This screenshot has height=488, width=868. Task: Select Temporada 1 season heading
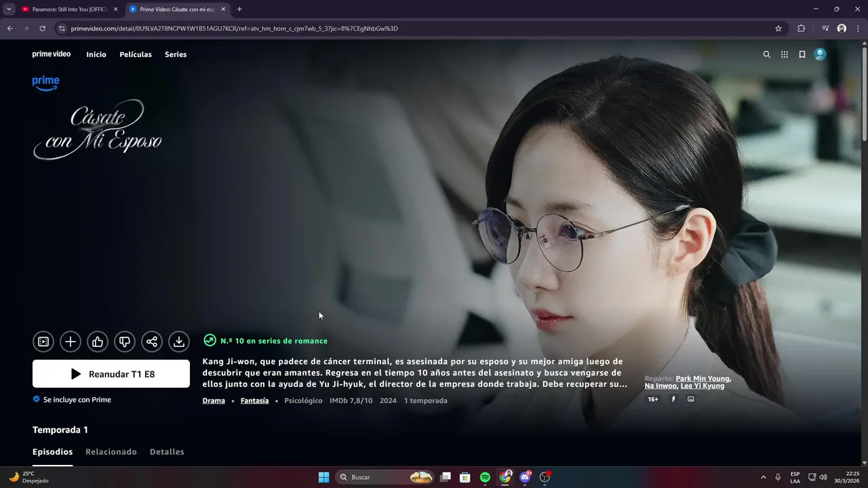[60, 430]
